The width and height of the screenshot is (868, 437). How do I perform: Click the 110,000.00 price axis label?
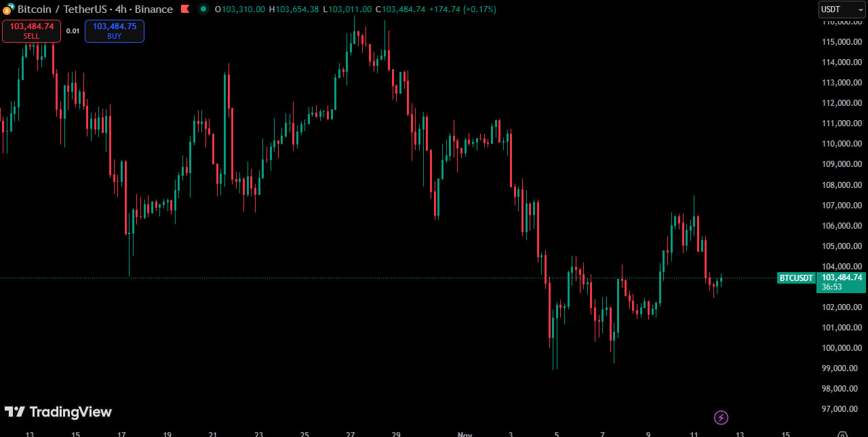(842, 144)
